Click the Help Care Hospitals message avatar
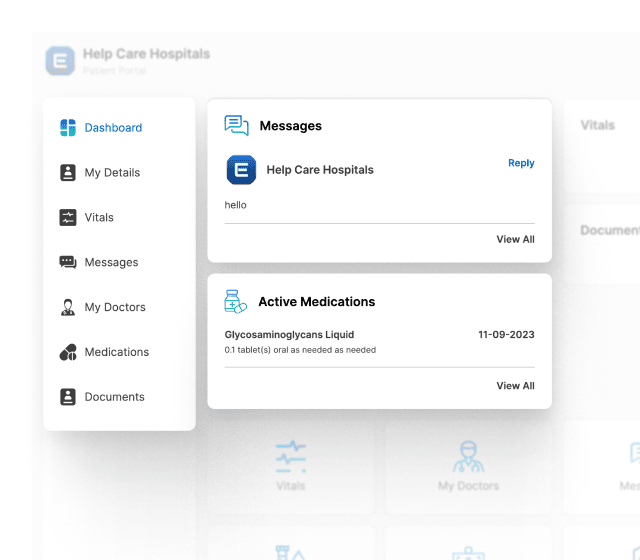This screenshot has height=560, width=640. (242, 170)
